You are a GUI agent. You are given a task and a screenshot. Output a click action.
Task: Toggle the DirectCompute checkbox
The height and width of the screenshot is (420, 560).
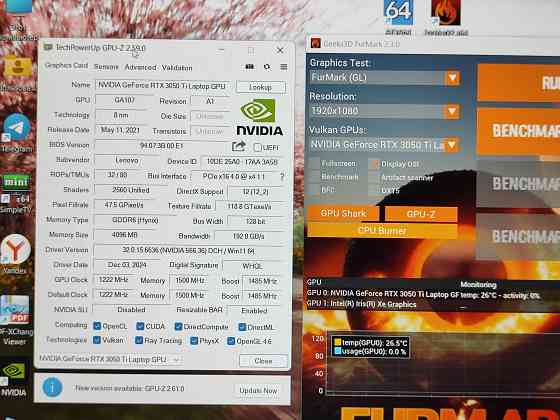178,326
